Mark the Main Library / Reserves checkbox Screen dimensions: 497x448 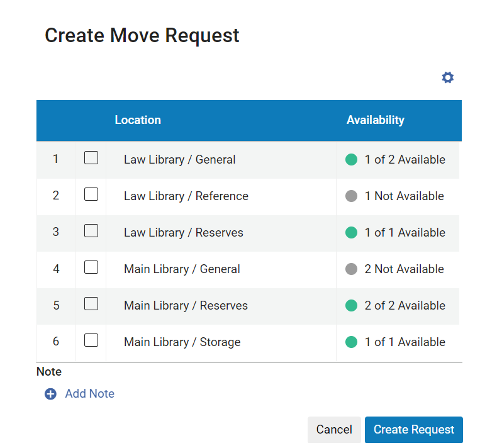(x=91, y=304)
